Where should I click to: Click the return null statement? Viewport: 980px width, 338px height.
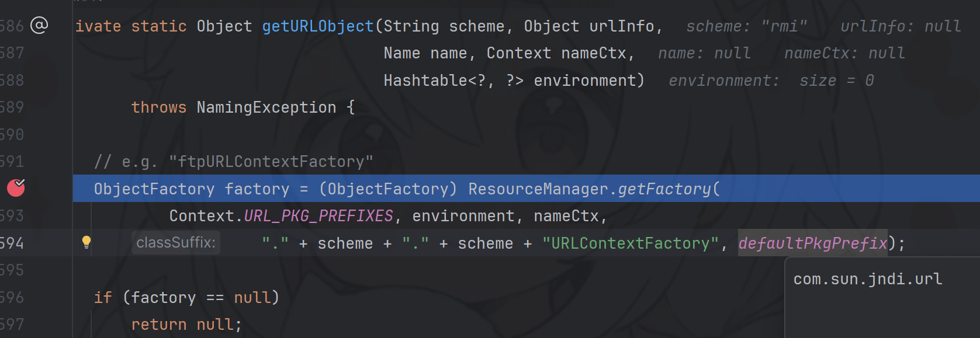coord(186,325)
